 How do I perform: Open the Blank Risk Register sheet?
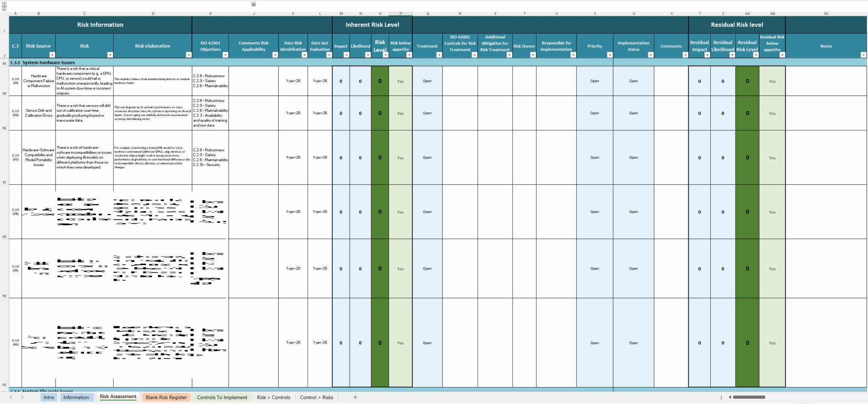coord(166,397)
